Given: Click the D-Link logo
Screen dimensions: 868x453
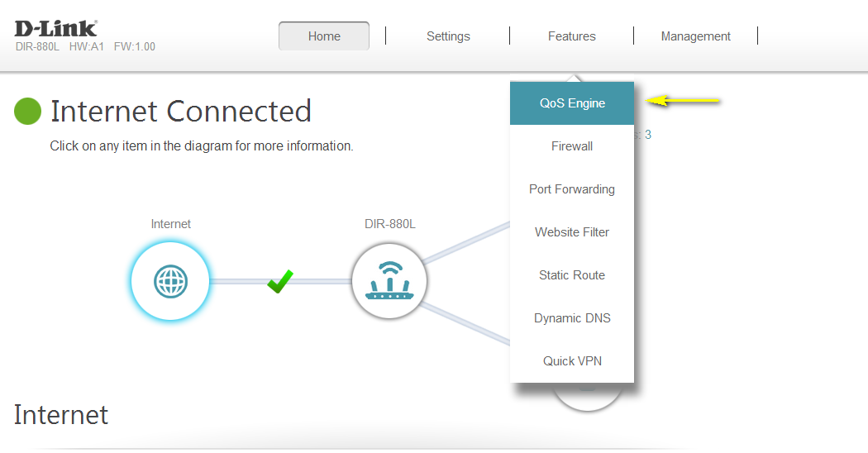Looking at the screenshot, I should click(55, 28).
